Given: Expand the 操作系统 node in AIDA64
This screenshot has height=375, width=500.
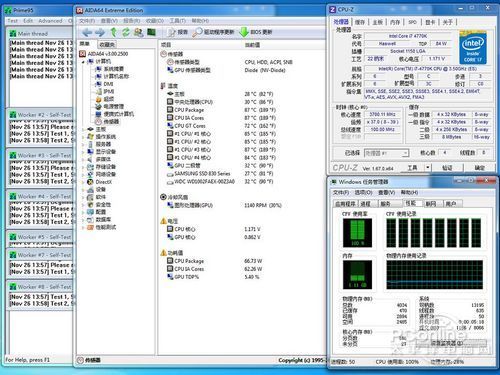Looking at the screenshot, I should (x=83, y=137).
